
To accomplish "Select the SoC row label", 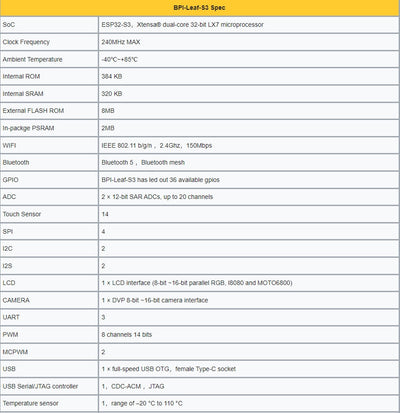I will [49, 25].
